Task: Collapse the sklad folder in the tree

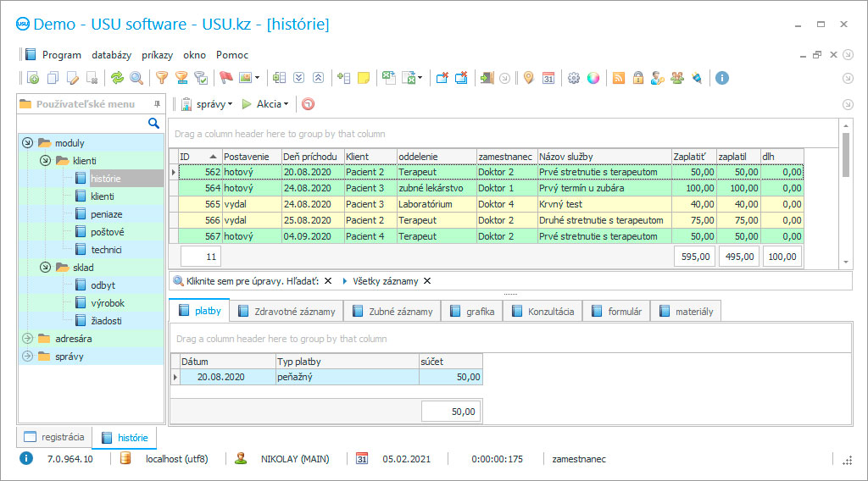Action: 45,268
